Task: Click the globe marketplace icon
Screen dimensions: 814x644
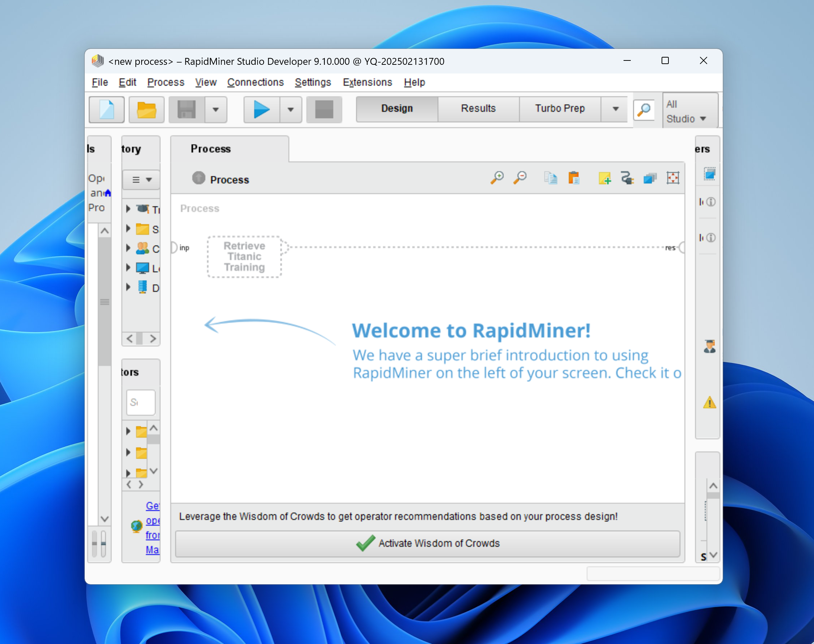Action: (137, 526)
